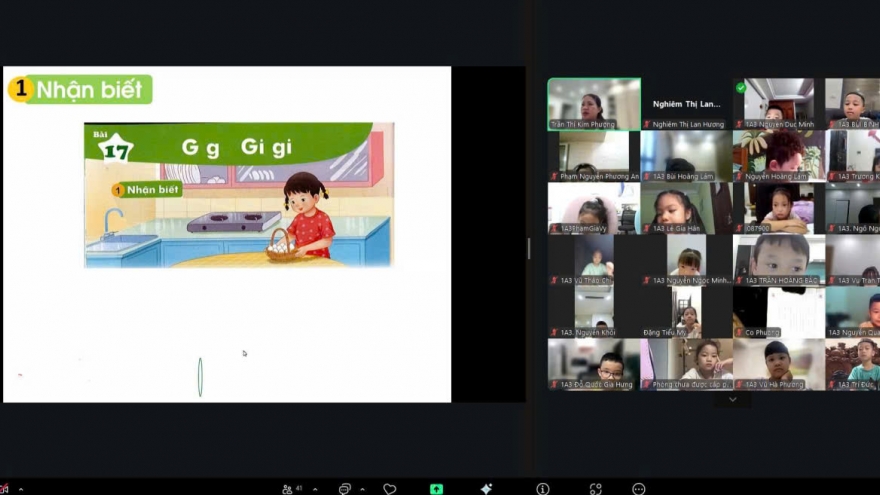Select the Đặng Tiểu My video tile
This screenshot has width=880, height=495.
(686, 311)
